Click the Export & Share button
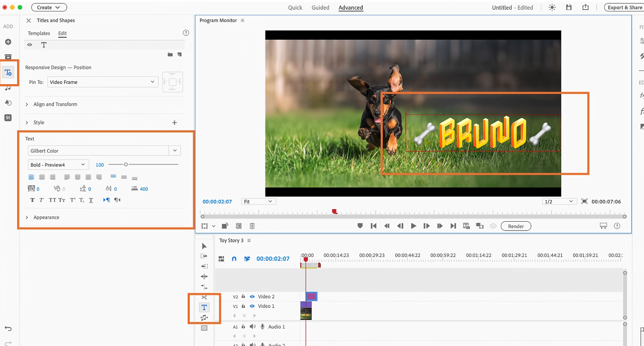644x346 pixels. tap(624, 7)
